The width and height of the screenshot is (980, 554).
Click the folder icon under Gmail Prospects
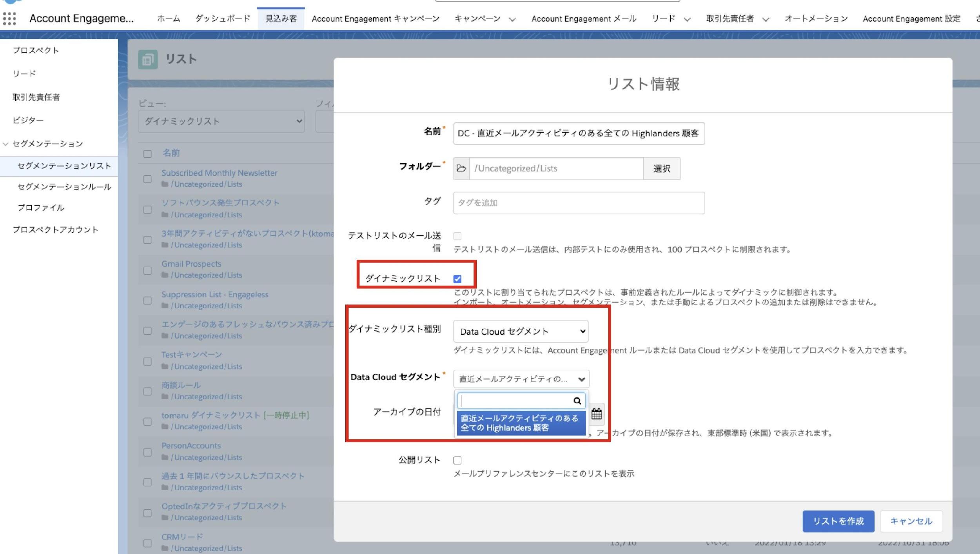pyautogui.click(x=165, y=275)
